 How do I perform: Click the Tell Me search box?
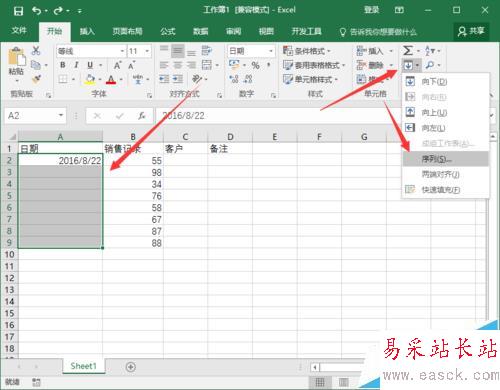tap(378, 32)
